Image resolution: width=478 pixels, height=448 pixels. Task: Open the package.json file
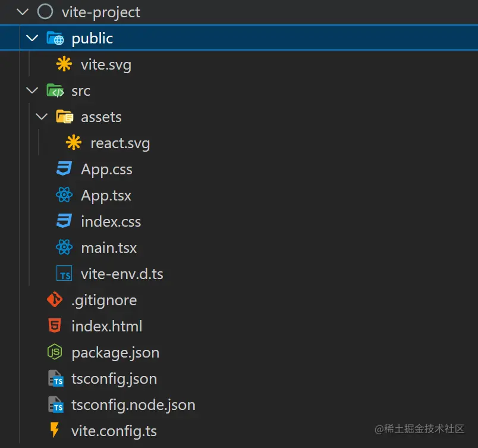[x=115, y=353]
